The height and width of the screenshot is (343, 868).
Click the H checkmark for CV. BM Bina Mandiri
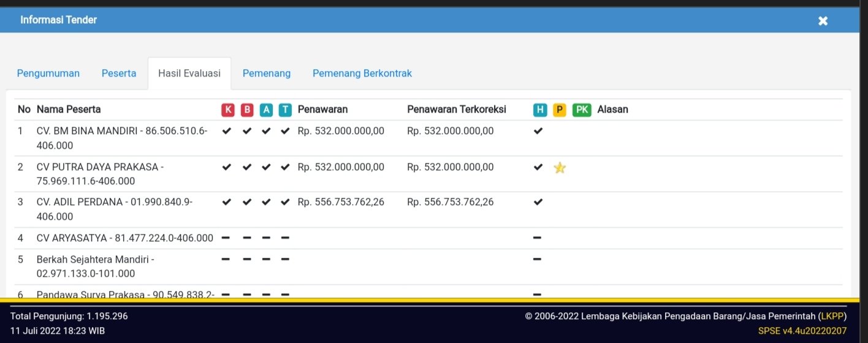(538, 131)
